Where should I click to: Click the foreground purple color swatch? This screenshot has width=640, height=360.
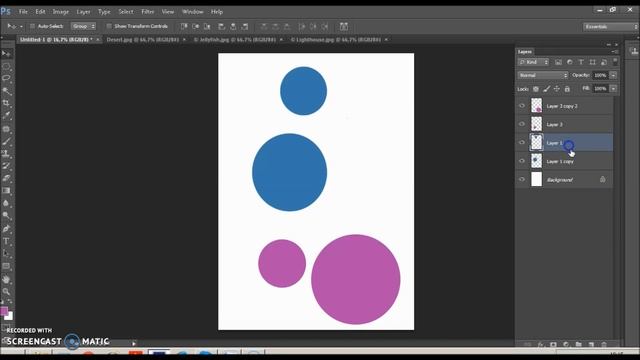pyautogui.click(x=4, y=311)
